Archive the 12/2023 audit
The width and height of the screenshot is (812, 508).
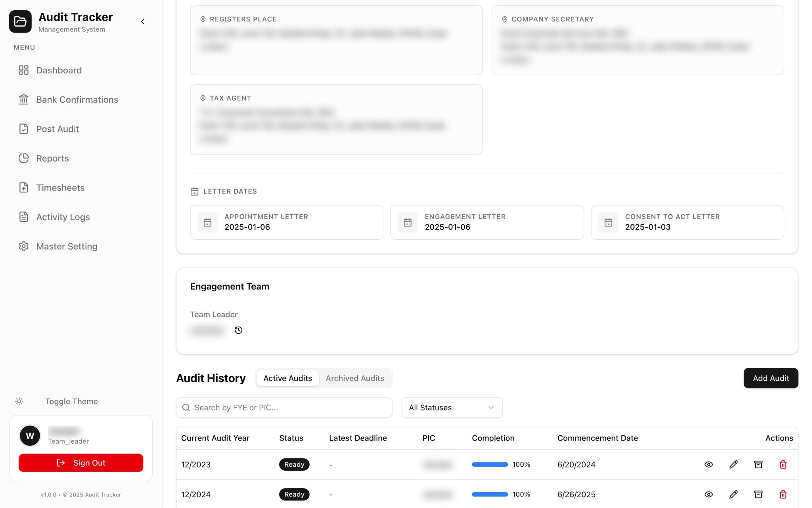point(758,464)
